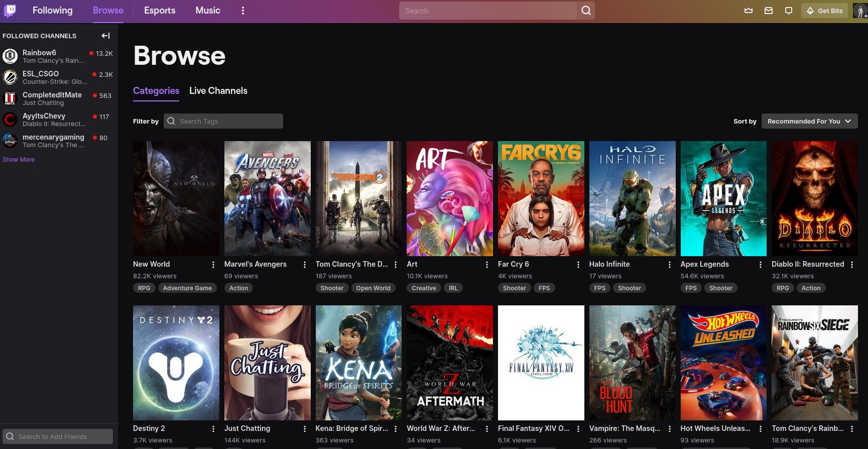This screenshot has width=868, height=449.
Task: Open options menu for Apex Legends
Action: pos(761,265)
